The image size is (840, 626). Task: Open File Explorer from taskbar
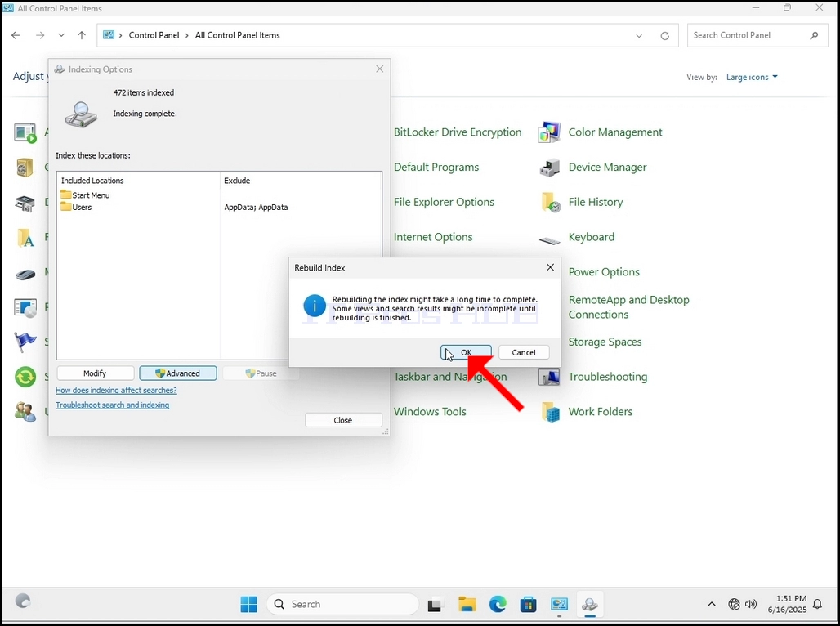tap(467, 605)
